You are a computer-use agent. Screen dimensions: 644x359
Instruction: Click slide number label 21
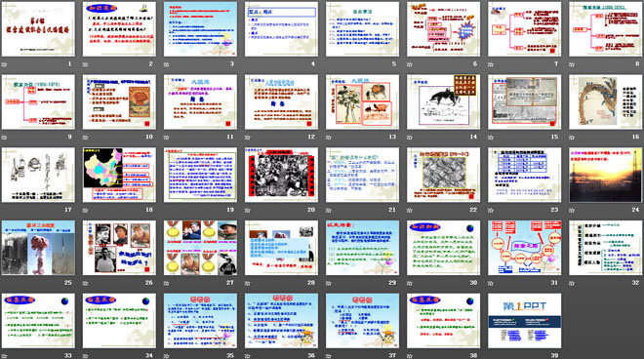tap(392, 210)
